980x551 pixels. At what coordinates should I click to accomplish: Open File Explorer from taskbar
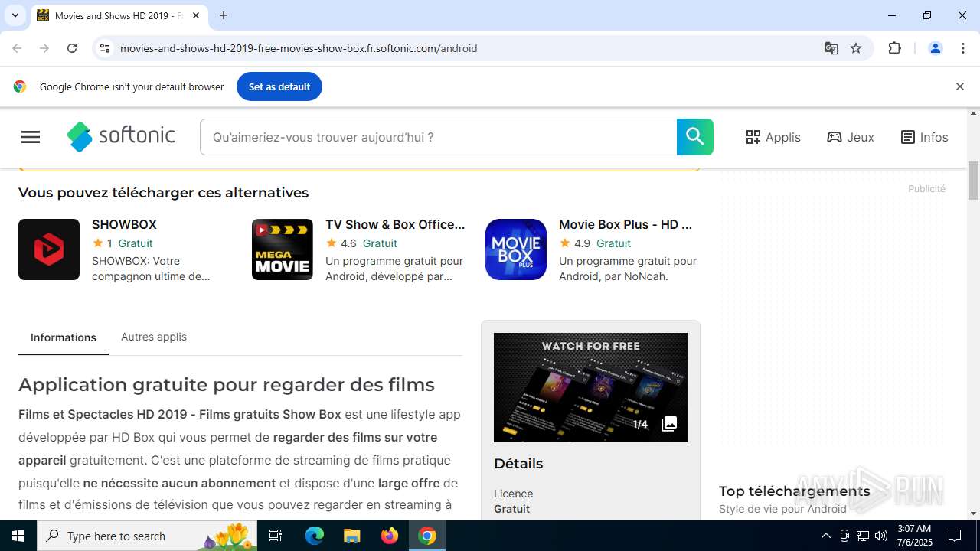[351, 536]
